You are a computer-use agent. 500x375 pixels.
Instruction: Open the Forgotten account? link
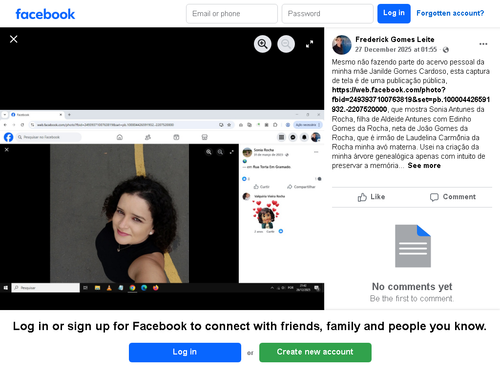point(450,13)
